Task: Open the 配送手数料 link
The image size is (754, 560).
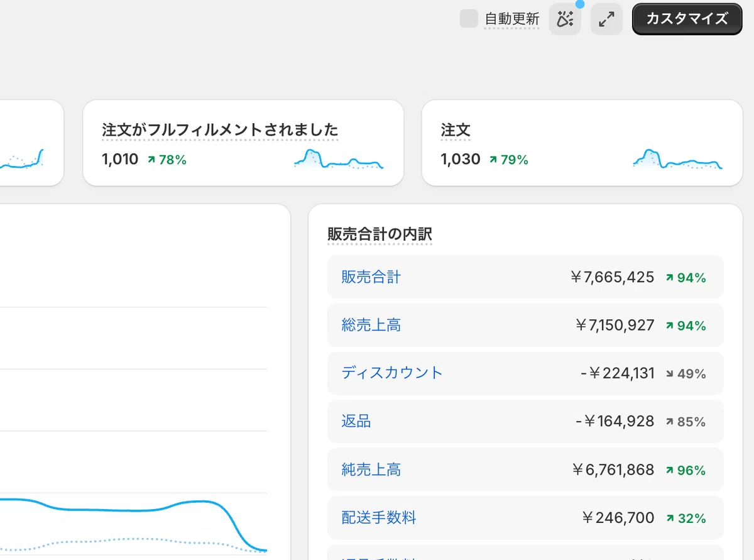Action: point(378,518)
